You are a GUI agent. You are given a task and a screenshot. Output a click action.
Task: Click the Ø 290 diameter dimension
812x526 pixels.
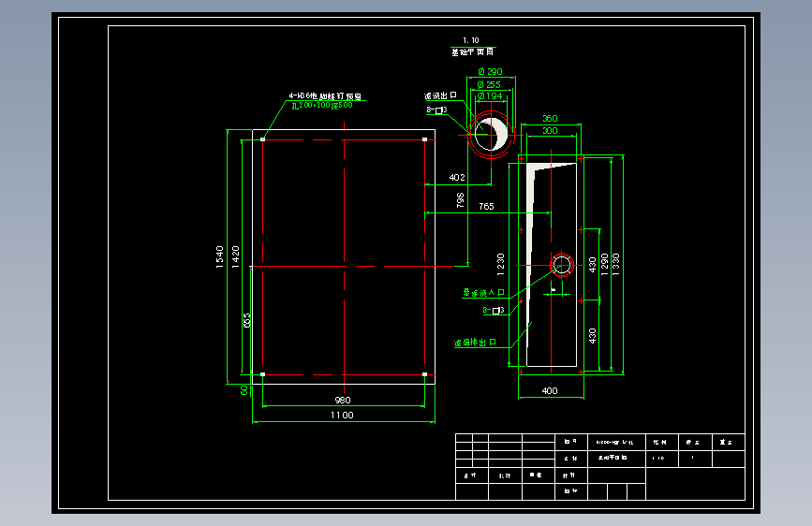[x=490, y=71]
